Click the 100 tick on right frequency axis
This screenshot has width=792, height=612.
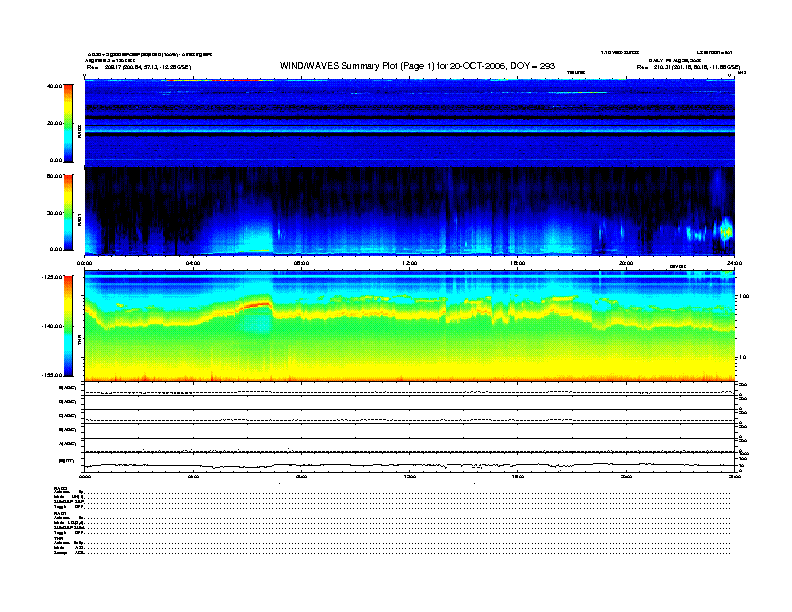744,296
